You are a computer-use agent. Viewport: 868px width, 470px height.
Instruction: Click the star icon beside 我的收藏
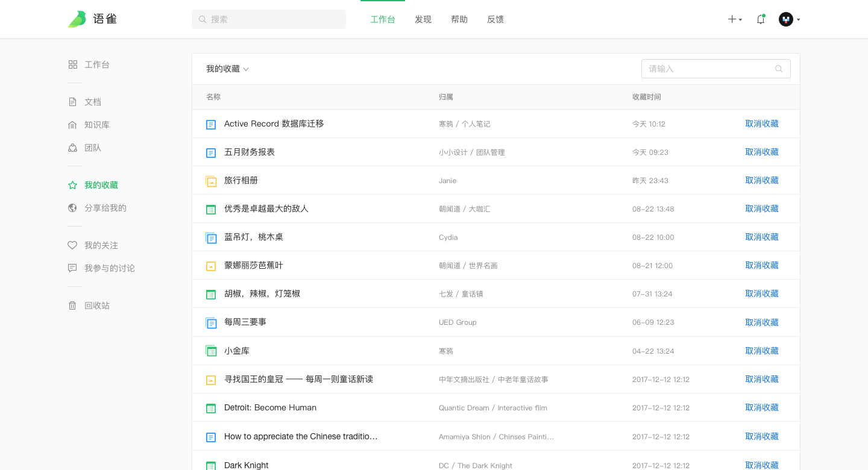point(72,185)
